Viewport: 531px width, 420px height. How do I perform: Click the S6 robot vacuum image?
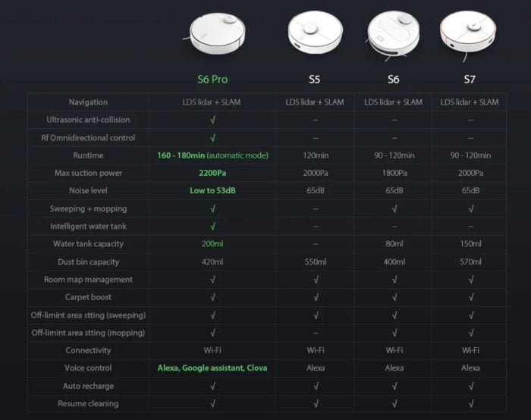click(393, 35)
